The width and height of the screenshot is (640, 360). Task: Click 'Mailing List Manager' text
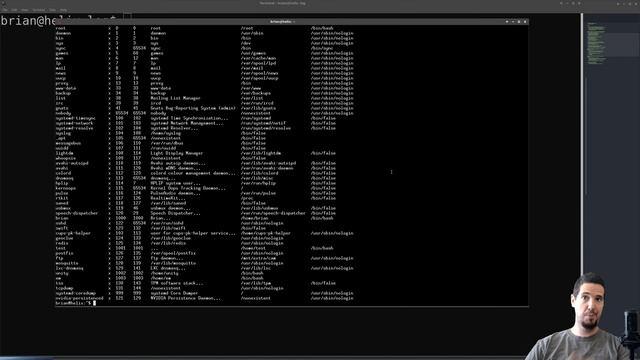(176, 98)
